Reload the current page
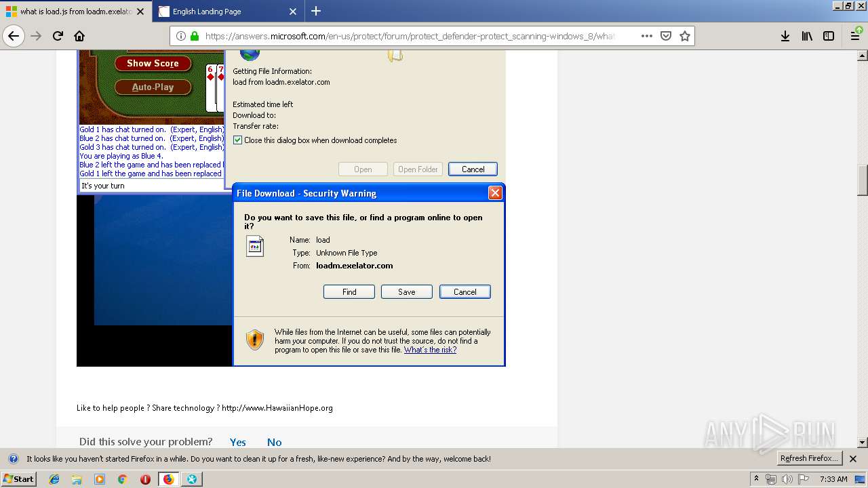868x488 pixels. (58, 36)
